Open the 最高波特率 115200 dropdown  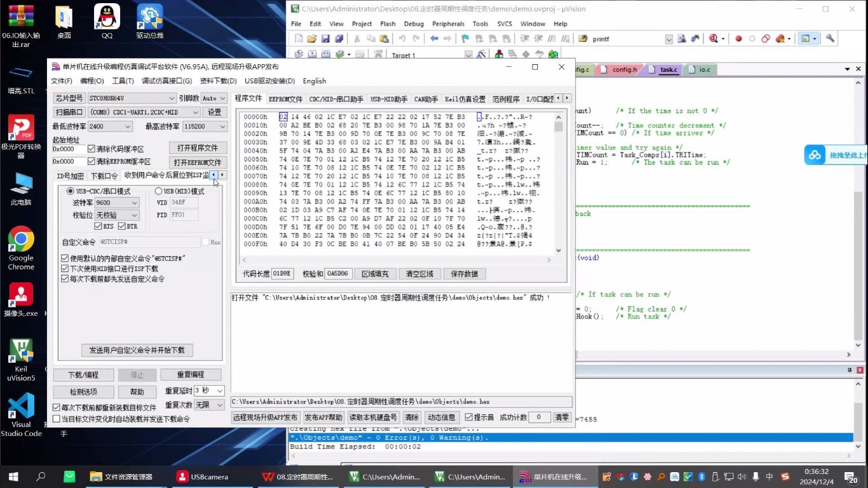tap(220, 126)
